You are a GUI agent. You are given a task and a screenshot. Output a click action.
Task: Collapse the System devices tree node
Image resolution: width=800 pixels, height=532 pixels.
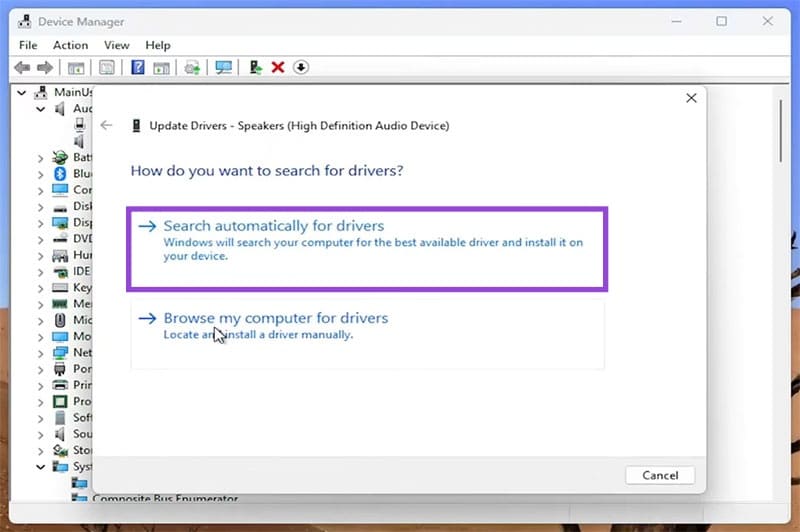point(41,467)
